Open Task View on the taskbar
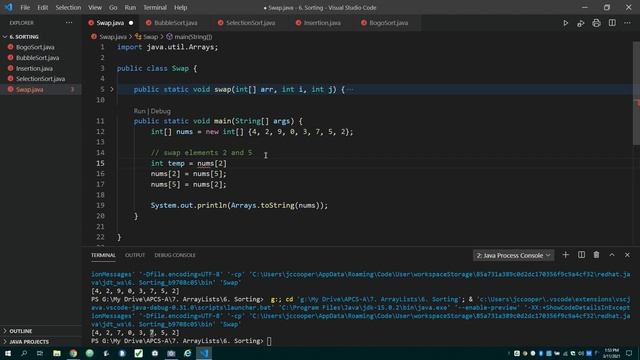The width and height of the screenshot is (640, 360). click(40, 353)
